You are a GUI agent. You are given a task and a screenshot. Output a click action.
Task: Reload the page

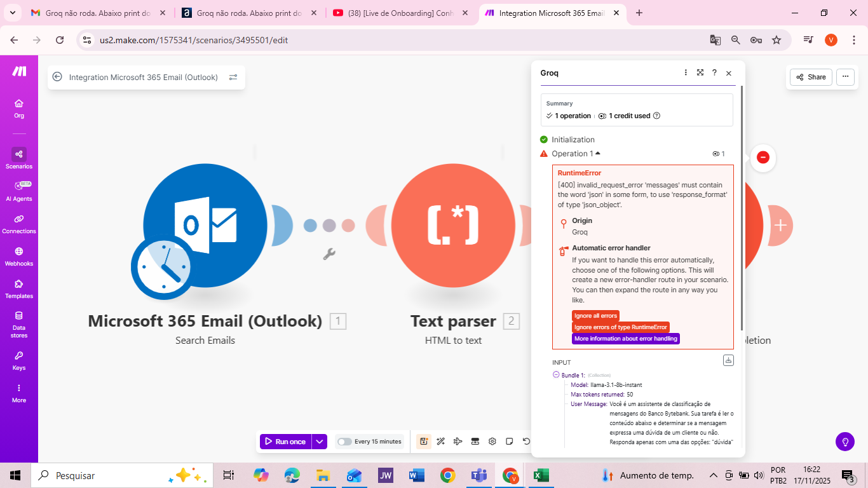(x=60, y=39)
